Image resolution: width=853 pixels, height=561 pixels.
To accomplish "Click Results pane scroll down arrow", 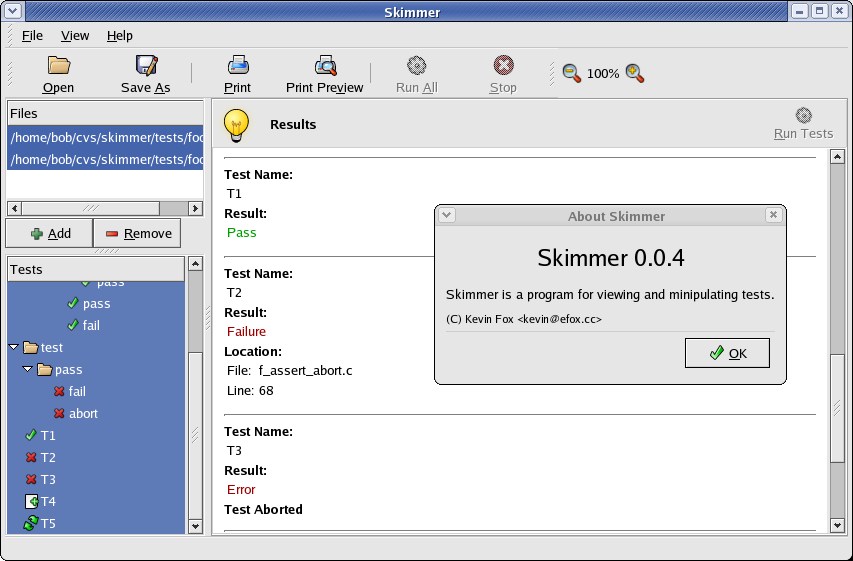I will 837,525.
